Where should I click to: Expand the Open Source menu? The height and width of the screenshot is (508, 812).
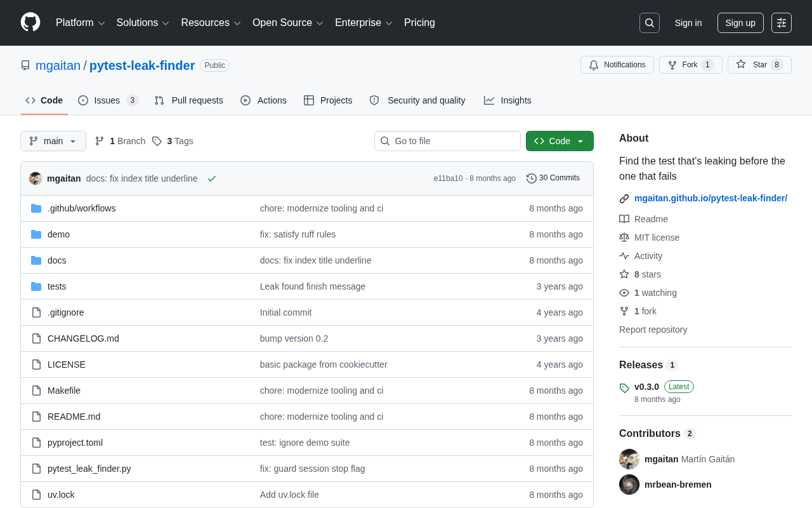click(x=288, y=23)
